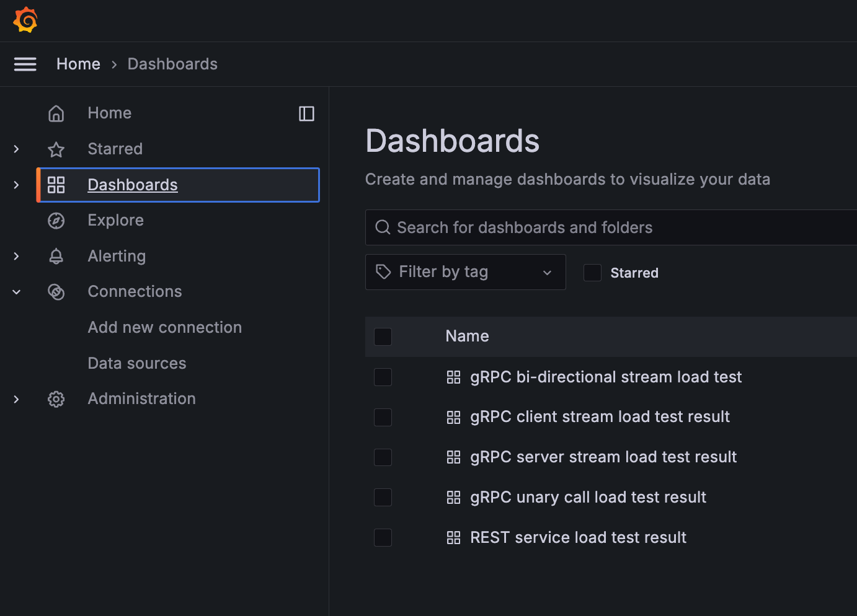This screenshot has width=857, height=616.
Task: Open the Filter by tag dropdown
Action: point(465,272)
